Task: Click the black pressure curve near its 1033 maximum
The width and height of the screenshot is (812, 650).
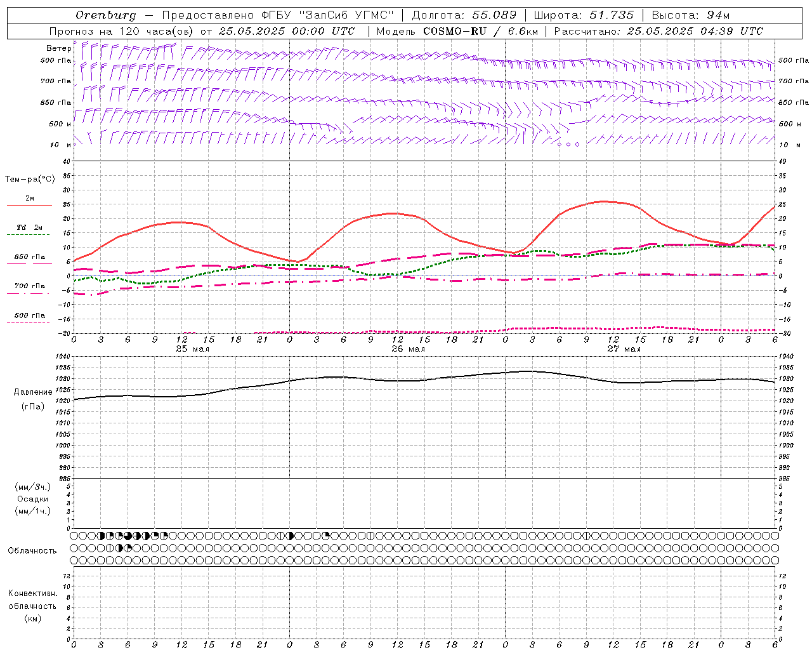Action: [x=528, y=371]
